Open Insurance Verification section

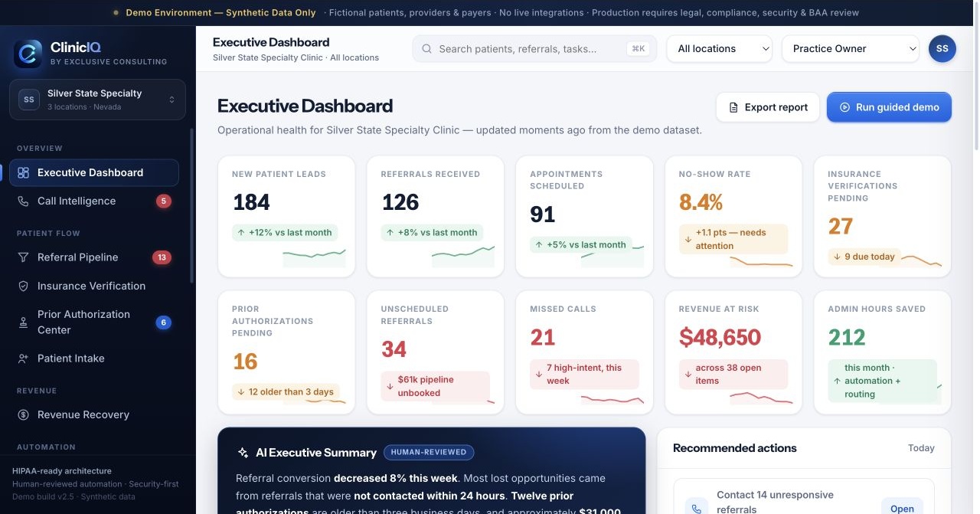click(94, 286)
